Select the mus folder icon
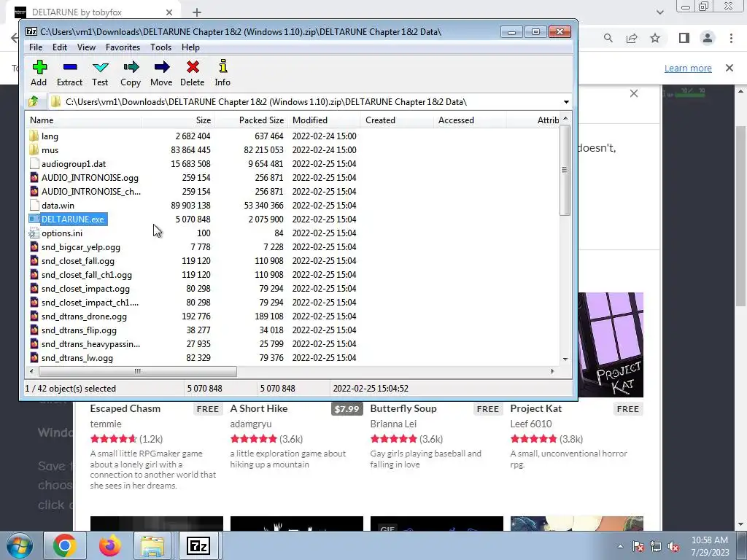Image resolution: width=747 pixels, height=560 pixels. click(34, 149)
